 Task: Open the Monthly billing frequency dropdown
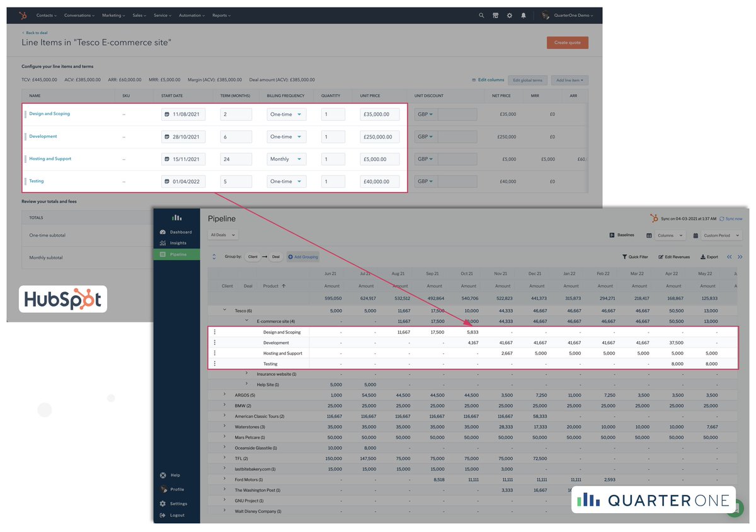pos(287,159)
